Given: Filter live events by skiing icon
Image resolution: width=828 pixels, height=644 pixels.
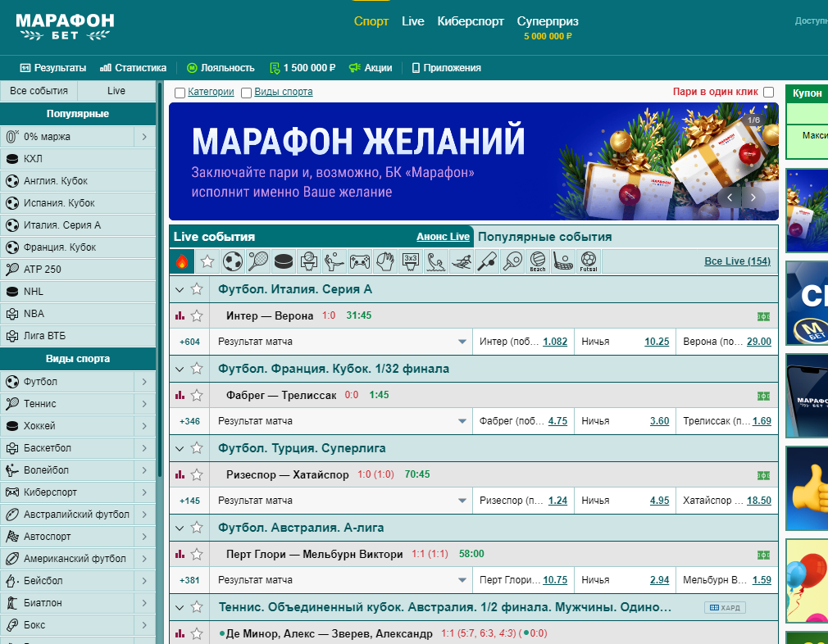Looking at the screenshot, I should click(461, 261).
